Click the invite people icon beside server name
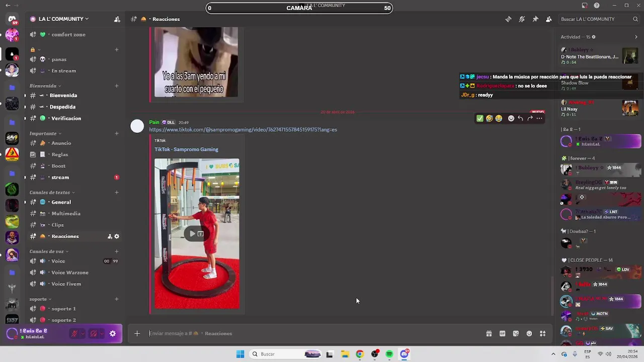 pos(117,19)
